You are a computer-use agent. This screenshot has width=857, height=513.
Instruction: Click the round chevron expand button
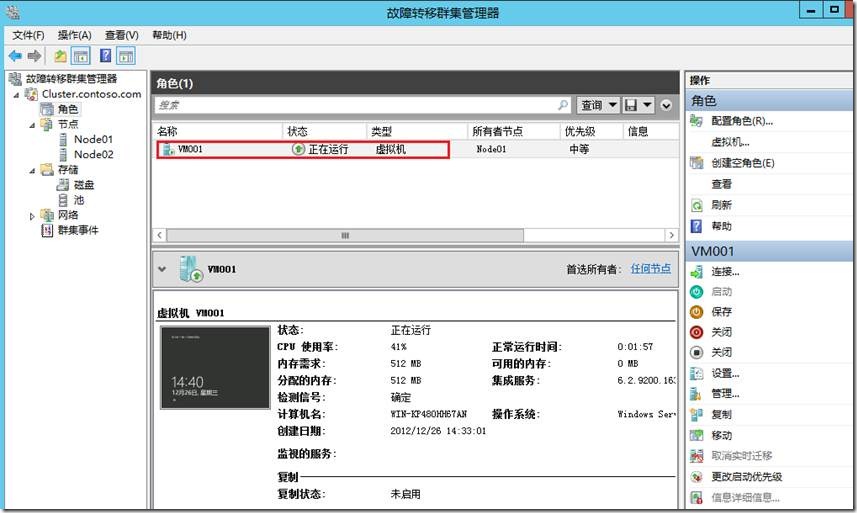(x=666, y=105)
